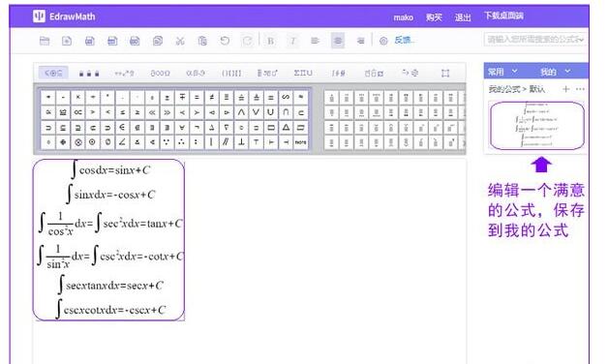
Task: Click the ∫secxtanxdx=secx+C formula line
Action: coord(110,286)
